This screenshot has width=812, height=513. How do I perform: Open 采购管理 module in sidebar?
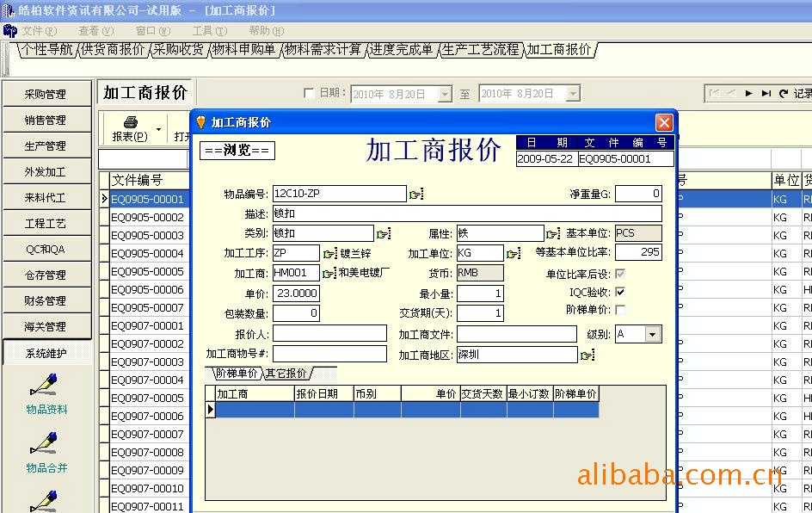coord(46,94)
